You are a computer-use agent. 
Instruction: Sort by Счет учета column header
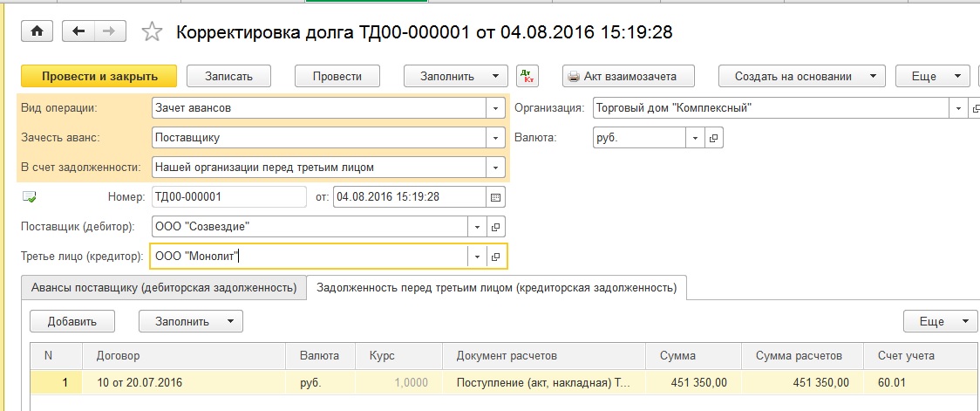(x=922, y=356)
